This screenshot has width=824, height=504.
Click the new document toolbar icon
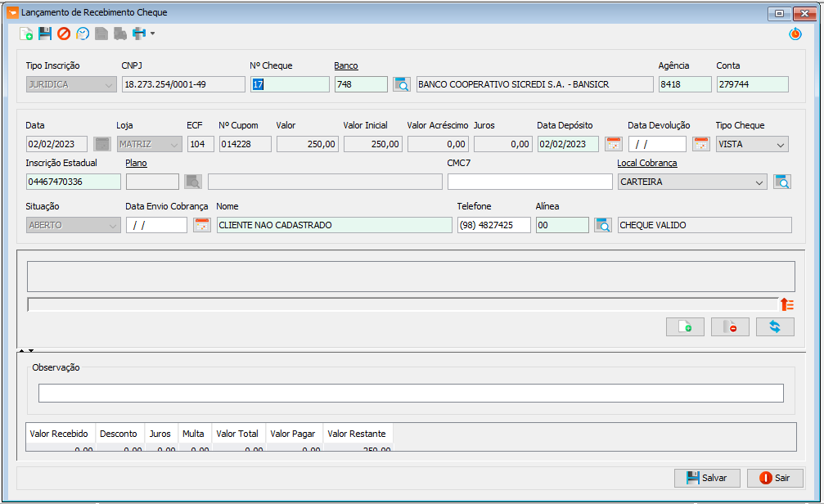(25, 34)
